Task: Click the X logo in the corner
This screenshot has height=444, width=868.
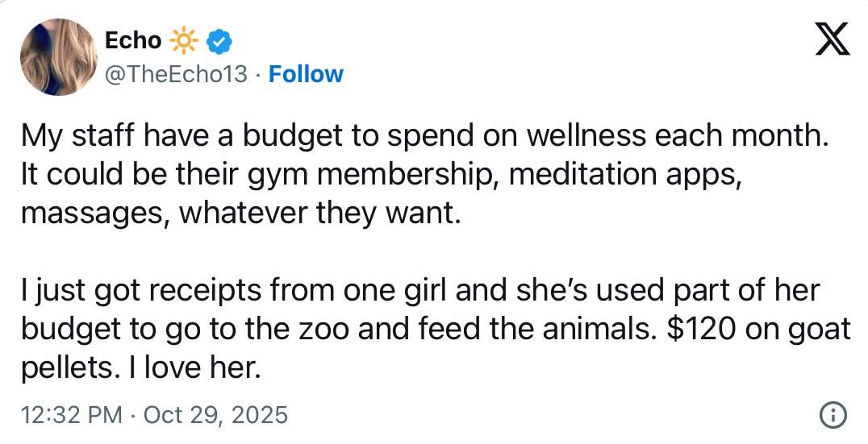Action: (833, 38)
